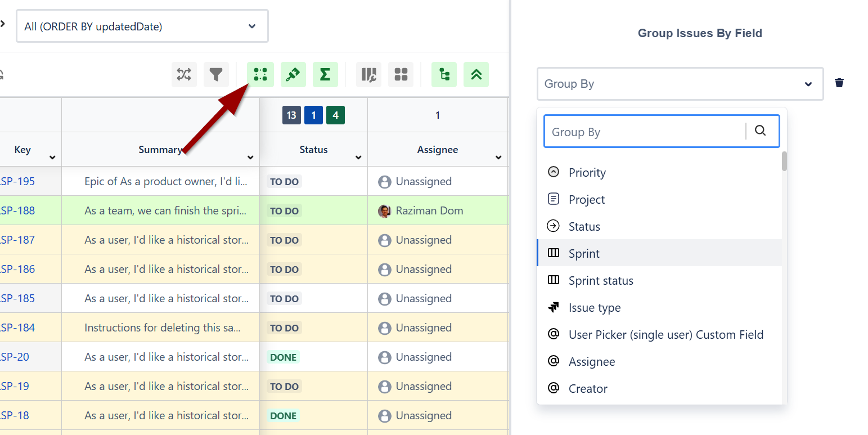Open the Status column header dropdown arrow
This screenshot has height=435, width=868.
[x=358, y=158]
